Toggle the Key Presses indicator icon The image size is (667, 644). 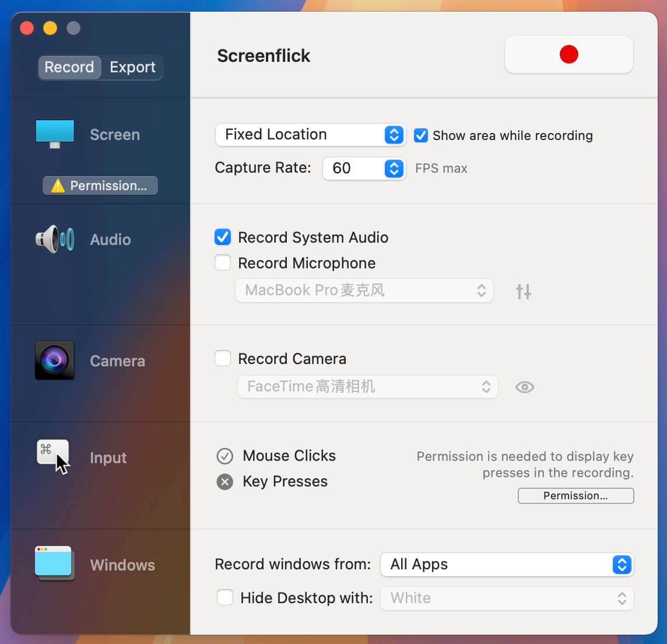[224, 481]
